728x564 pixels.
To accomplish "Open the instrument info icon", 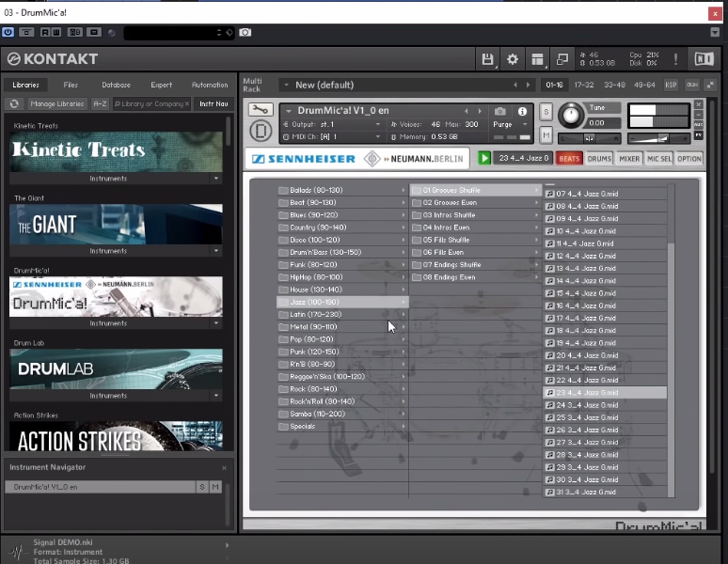I will pos(522,111).
